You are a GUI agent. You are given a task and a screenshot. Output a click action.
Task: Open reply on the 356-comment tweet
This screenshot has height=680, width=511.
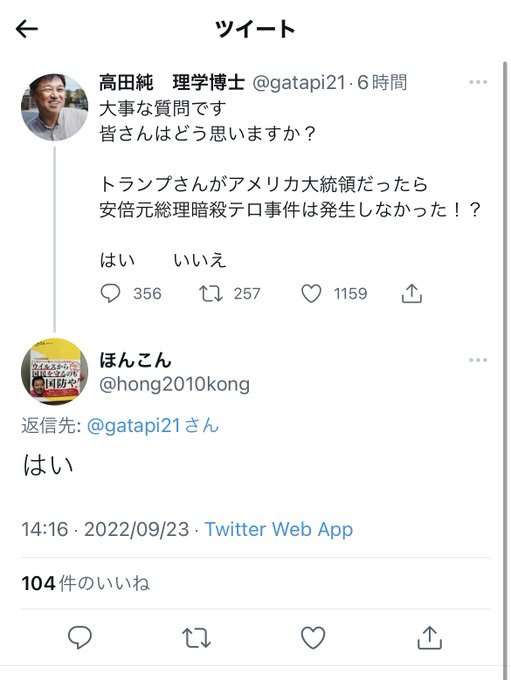click(110, 294)
